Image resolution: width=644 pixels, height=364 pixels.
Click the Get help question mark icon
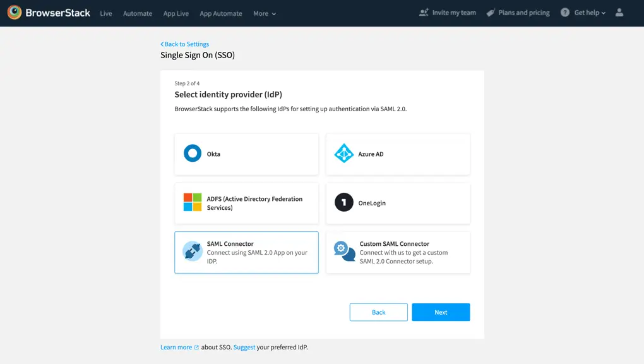pyautogui.click(x=565, y=13)
